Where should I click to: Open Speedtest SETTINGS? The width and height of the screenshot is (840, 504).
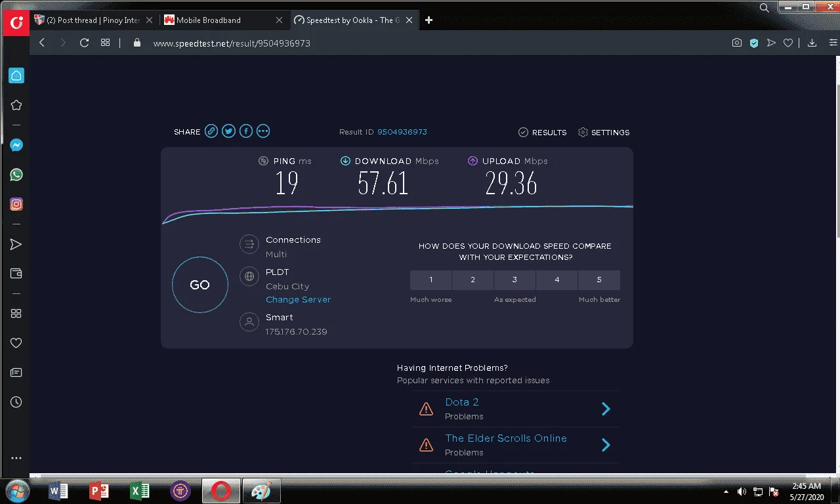604,133
